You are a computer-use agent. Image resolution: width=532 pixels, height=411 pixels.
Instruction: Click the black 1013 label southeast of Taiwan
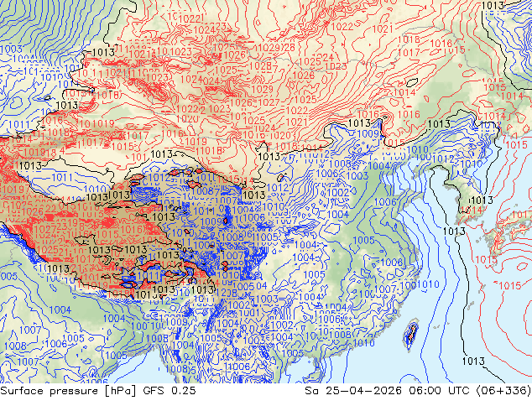[473, 362]
